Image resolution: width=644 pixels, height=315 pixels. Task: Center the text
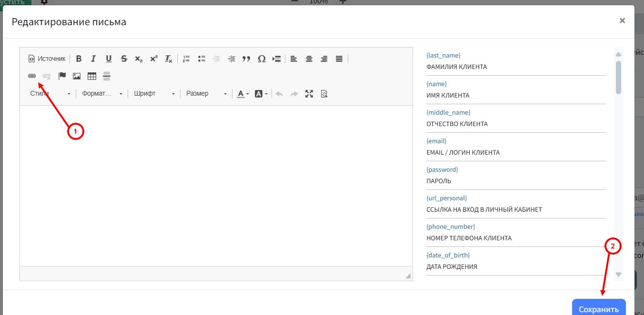(x=309, y=59)
